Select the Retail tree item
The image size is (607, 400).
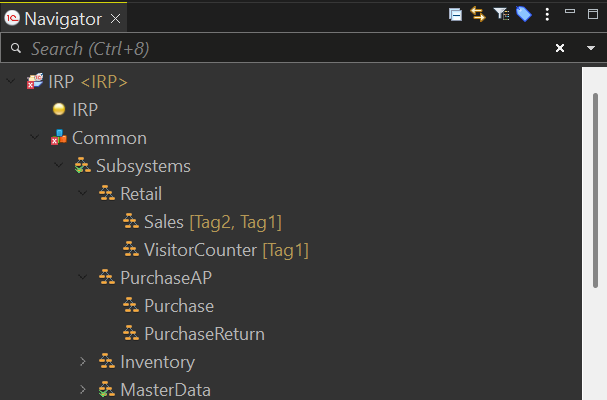(141, 194)
